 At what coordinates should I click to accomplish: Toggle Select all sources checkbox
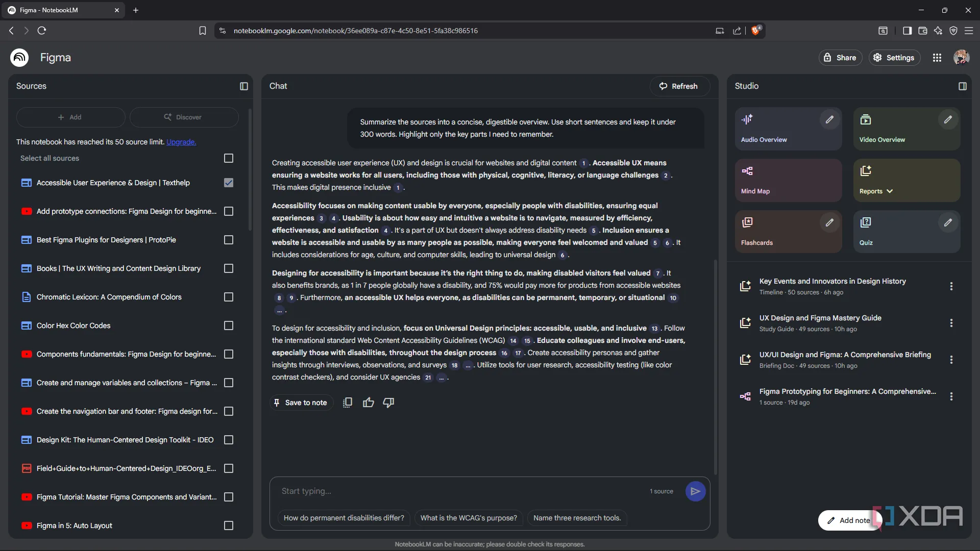coord(229,158)
